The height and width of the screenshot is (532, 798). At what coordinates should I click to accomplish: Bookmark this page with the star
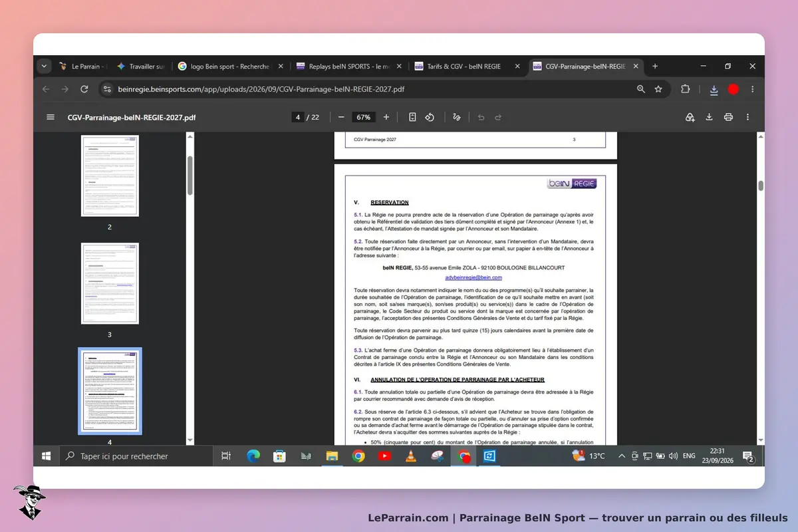658,89
